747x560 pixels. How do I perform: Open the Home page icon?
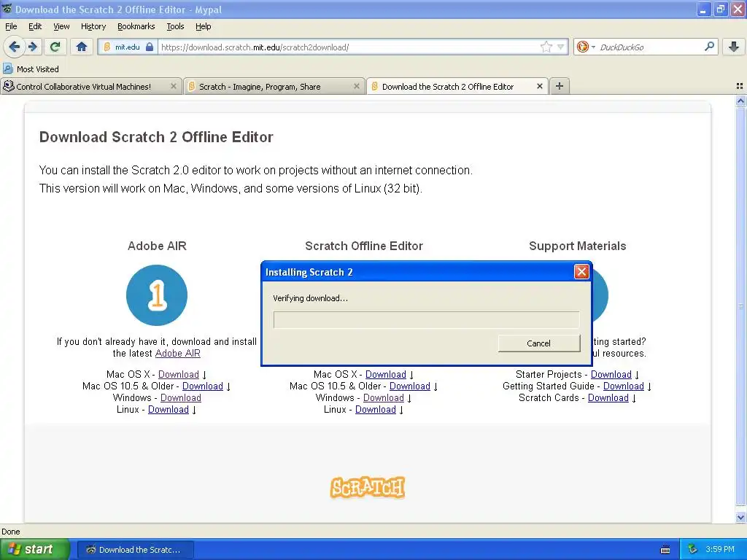click(82, 47)
